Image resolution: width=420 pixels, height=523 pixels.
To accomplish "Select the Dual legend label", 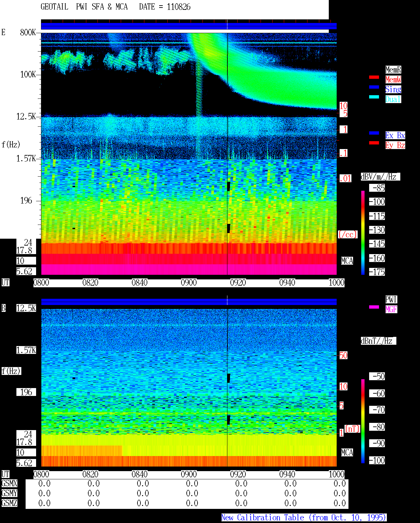I will click(393, 99).
